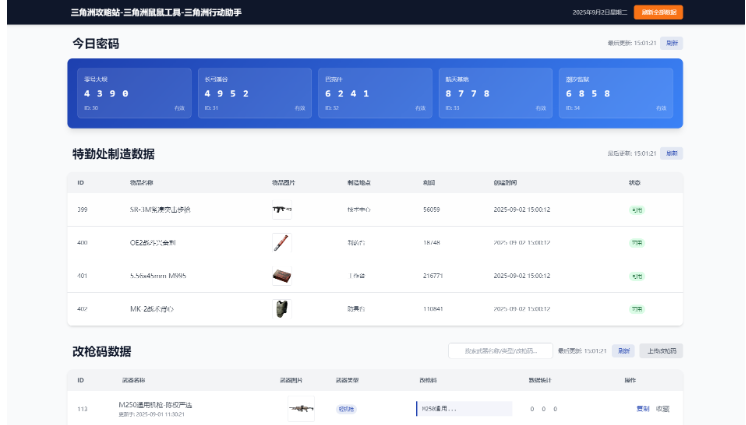Select the password card showing 4952
The height and width of the screenshot is (425, 746).
(254, 93)
